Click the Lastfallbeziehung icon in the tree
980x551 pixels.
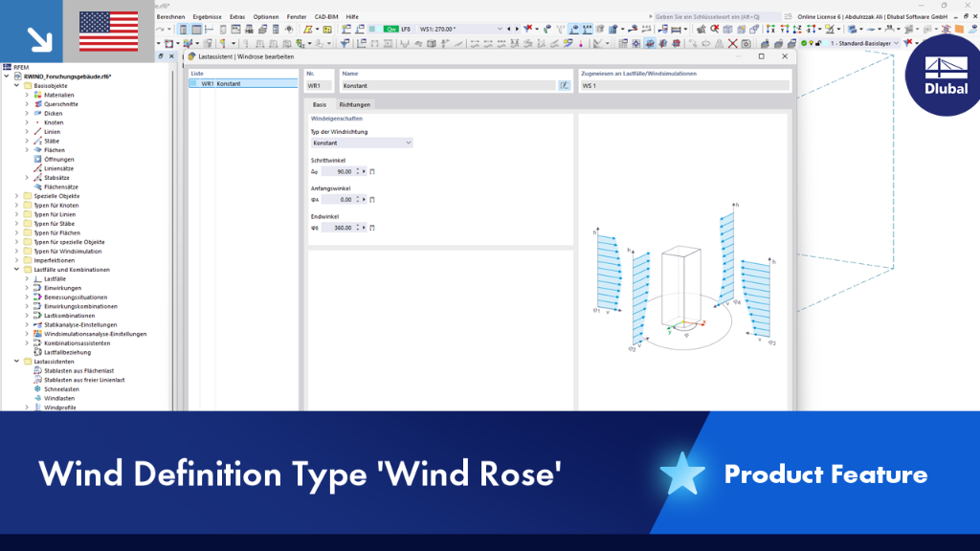click(x=37, y=352)
